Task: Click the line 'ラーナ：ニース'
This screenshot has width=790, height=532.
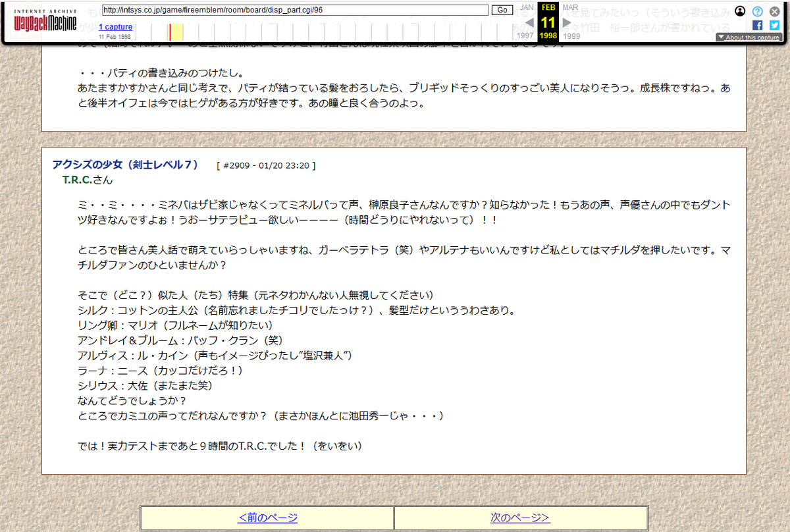Action: (161, 371)
